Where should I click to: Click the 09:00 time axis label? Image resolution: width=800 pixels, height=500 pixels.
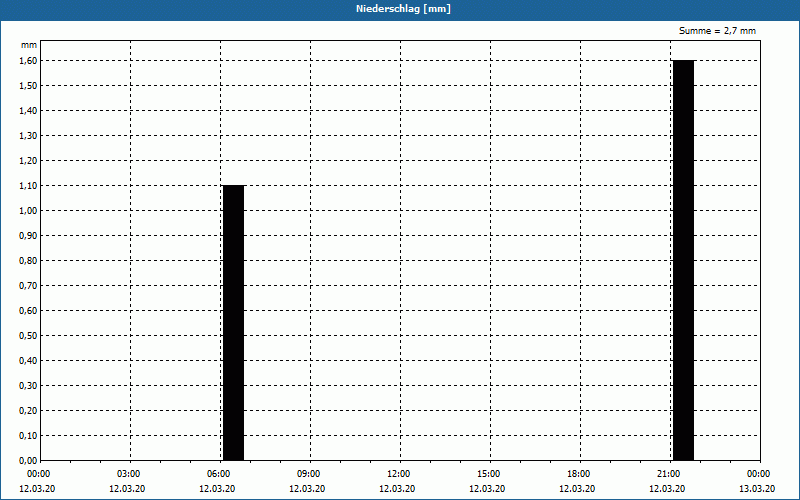pos(309,474)
